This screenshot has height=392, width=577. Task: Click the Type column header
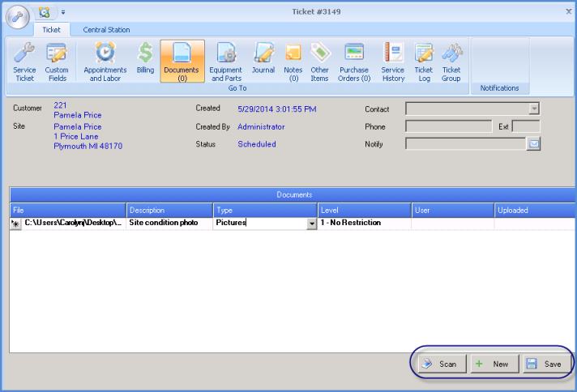265,211
